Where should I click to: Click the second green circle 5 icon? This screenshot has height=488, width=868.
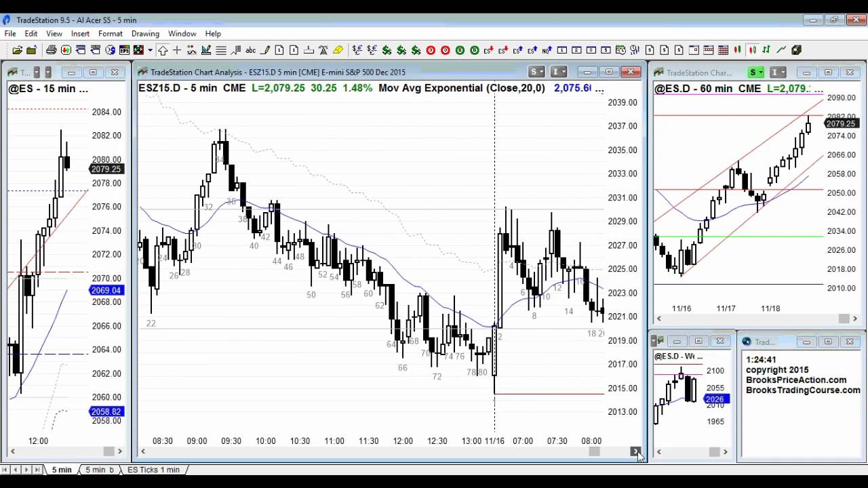[x=475, y=50]
